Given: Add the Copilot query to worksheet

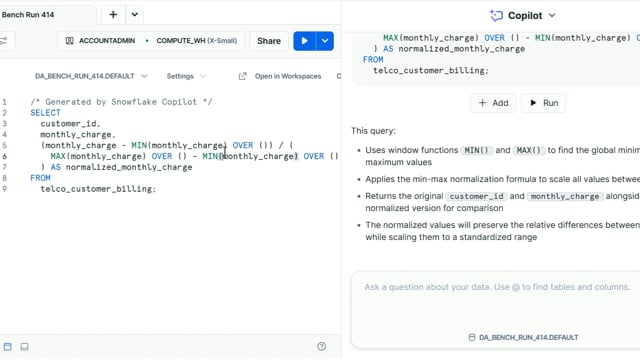Looking at the screenshot, I should [493, 103].
